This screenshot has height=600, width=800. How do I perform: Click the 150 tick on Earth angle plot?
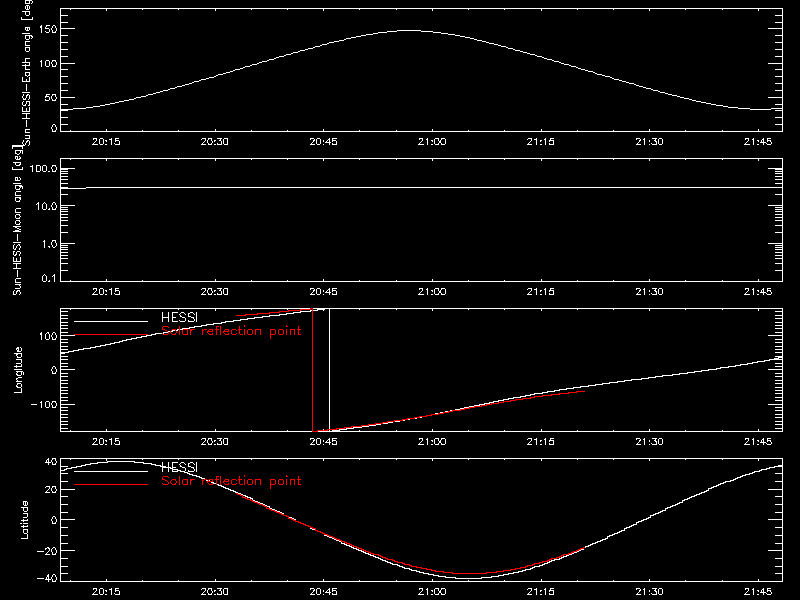point(48,30)
